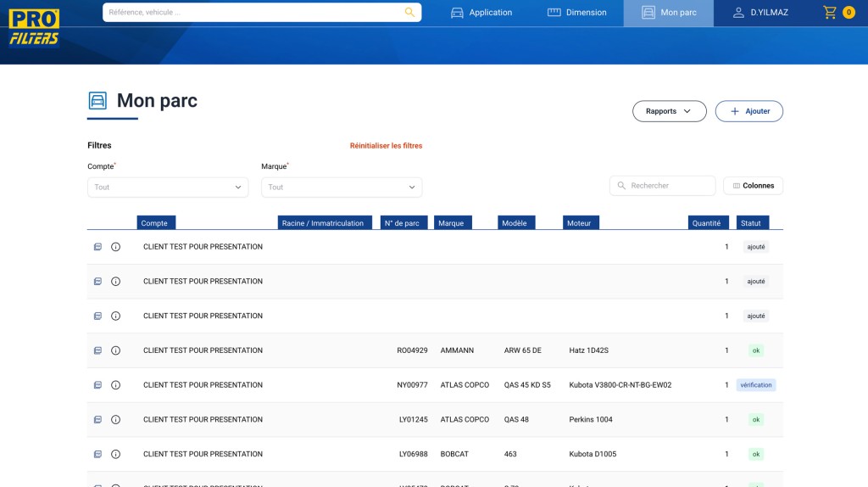Expand the Rapports dropdown
Image resolution: width=868 pixels, height=487 pixels.
pyautogui.click(x=670, y=111)
